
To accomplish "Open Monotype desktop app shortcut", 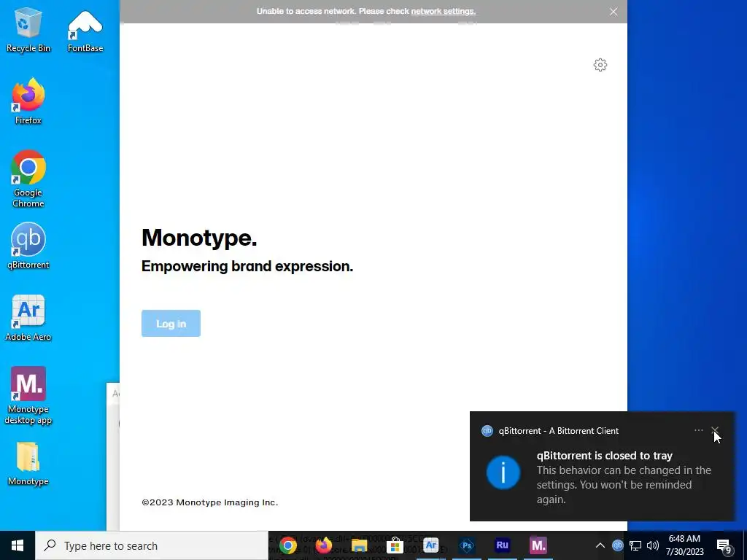I will coord(28,396).
